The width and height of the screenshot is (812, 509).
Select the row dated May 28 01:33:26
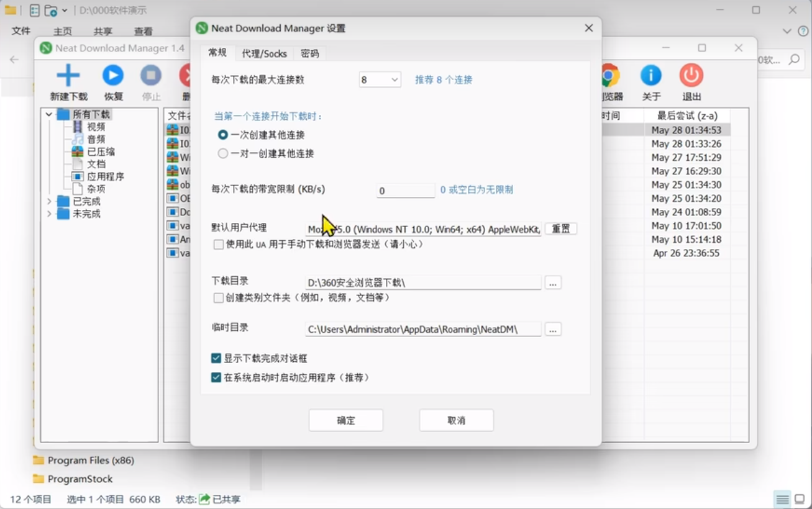click(x=687, y=143)
